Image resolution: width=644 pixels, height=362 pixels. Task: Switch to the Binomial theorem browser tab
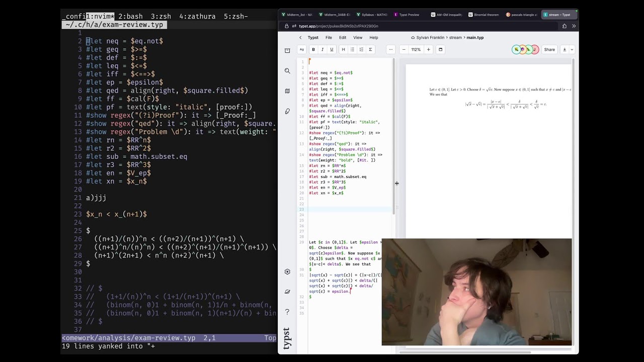point(484,15)
